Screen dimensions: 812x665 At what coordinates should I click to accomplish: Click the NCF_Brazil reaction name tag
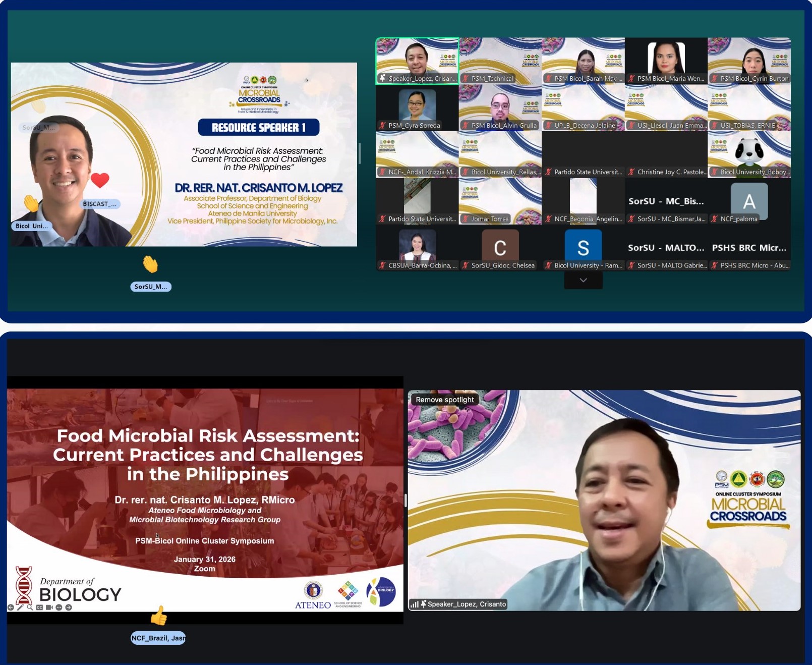[x=158, y=638]
